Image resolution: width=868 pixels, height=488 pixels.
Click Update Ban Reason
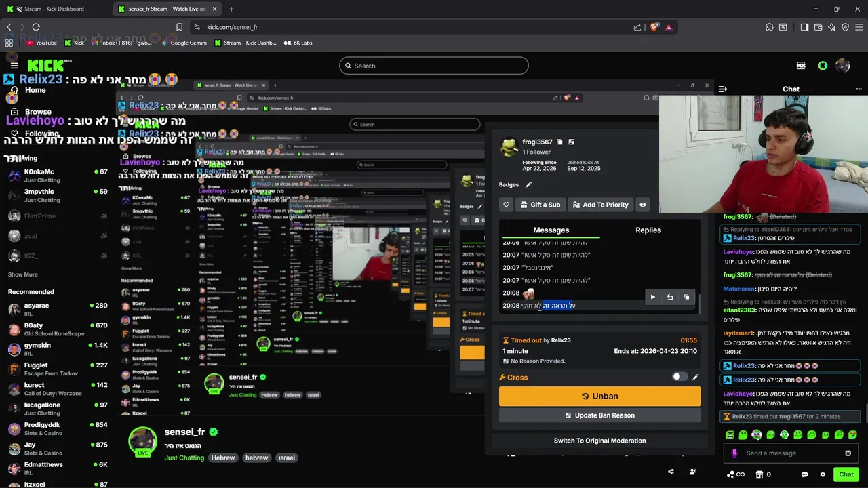(599, 415)
